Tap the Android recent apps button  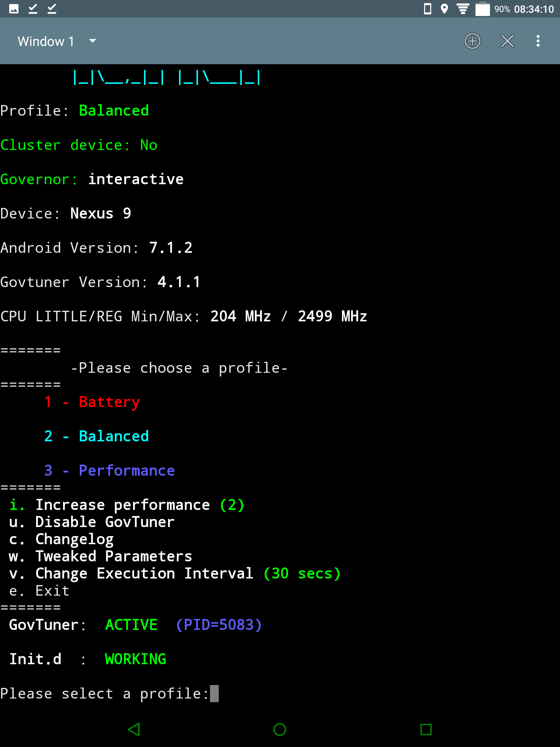point(425,729)
